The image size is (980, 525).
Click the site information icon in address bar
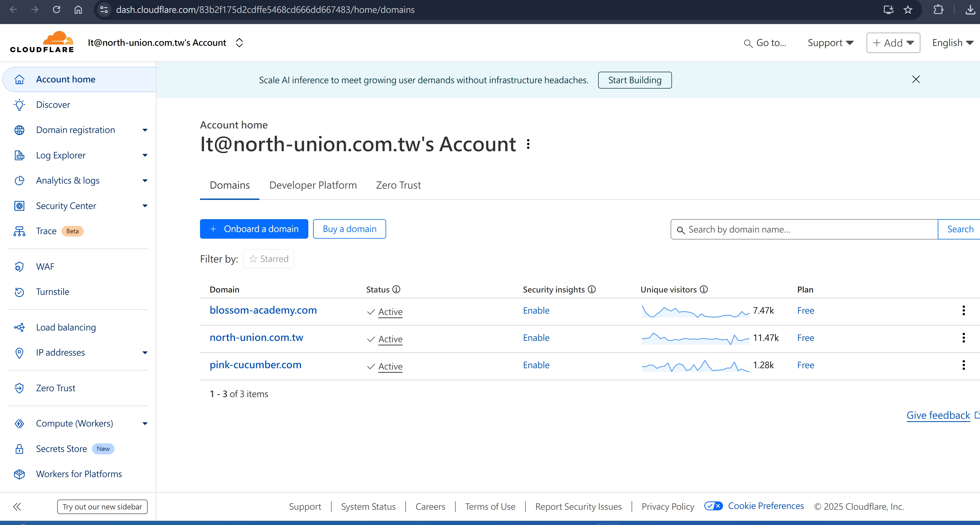104,10
